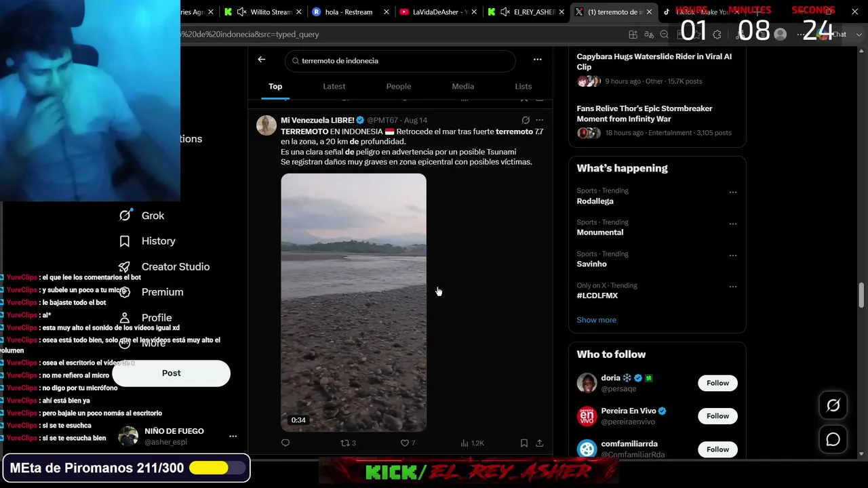Open the search options three-dot menu
868x488 pixels.
538,60
